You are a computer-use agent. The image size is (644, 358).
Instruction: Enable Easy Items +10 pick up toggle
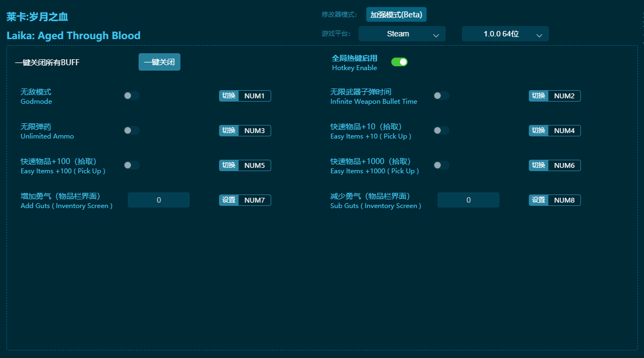click(x=441, y=130)
